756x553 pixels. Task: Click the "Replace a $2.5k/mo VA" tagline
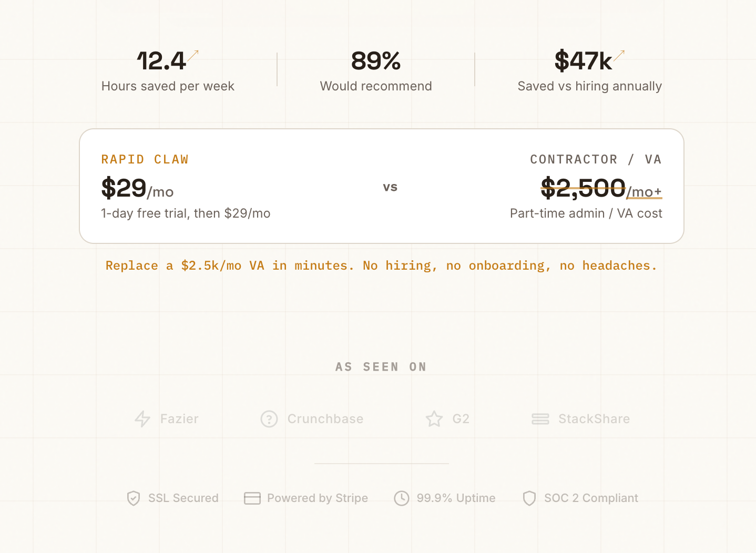point(381,265)
